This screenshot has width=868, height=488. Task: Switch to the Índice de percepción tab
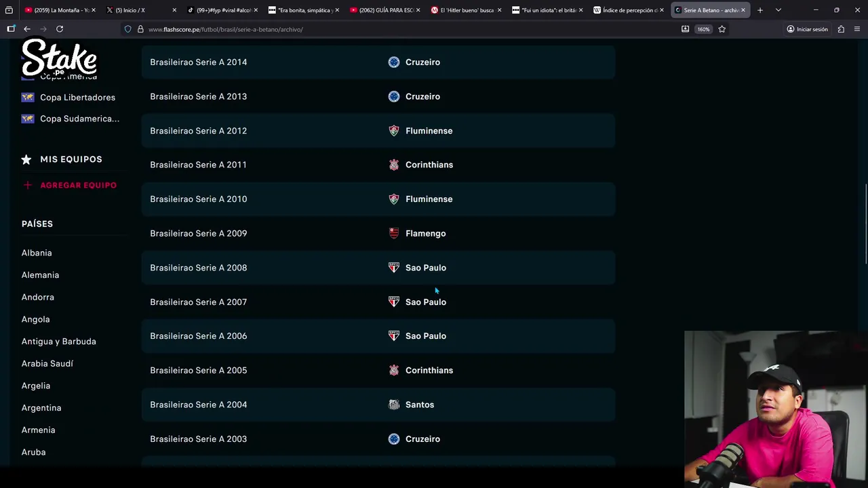[628, 10]
